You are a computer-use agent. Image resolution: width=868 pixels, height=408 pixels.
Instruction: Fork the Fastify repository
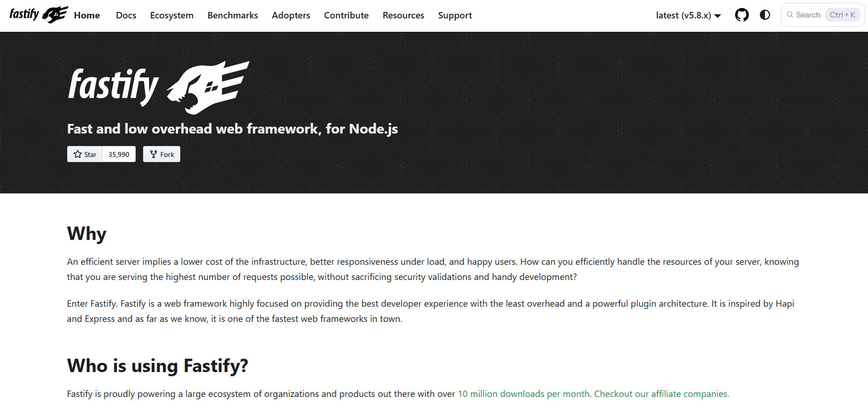(161, 154)
